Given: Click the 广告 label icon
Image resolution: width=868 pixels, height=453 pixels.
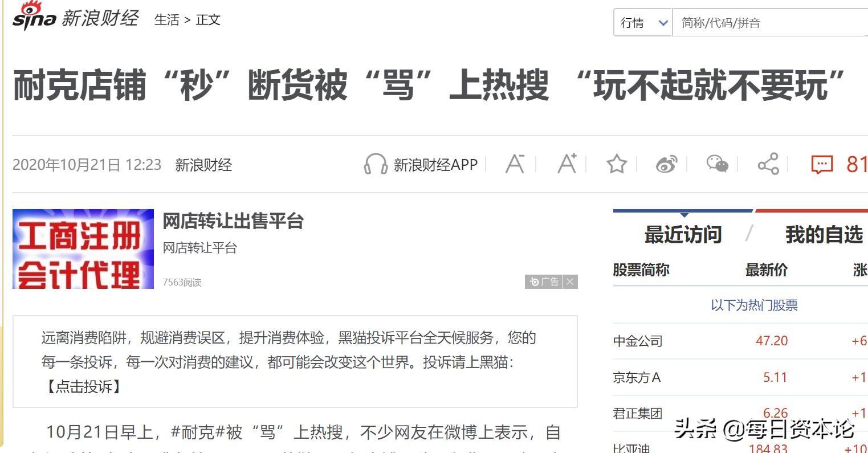Looking at the screenshot, I should pyautogui.click(x=544, y=281).
